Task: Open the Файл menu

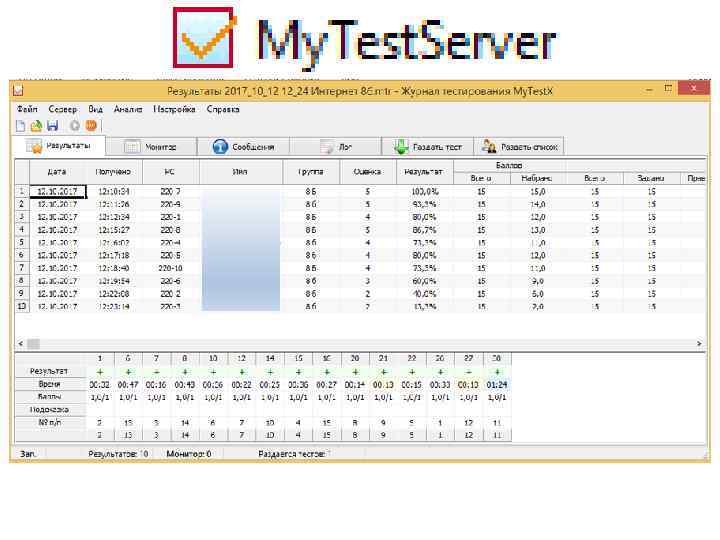Action: [27, 109]
